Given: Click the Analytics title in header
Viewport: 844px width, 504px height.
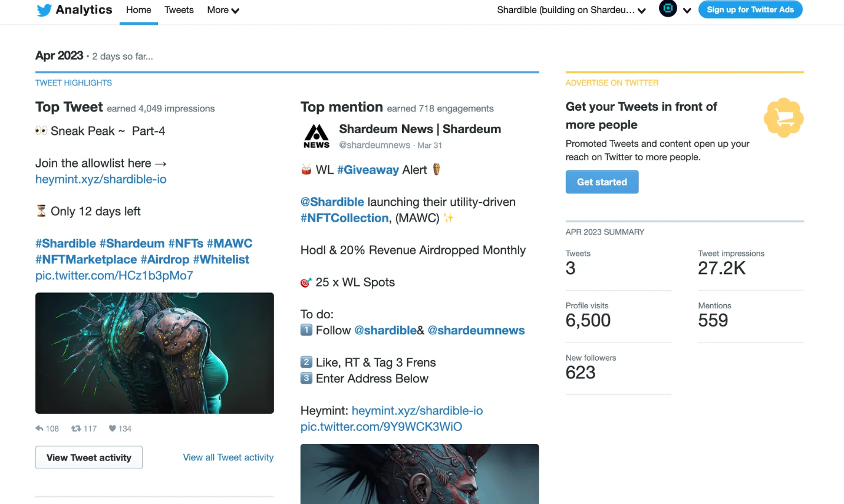Looking at the screenshot, I should click(84, 9).
